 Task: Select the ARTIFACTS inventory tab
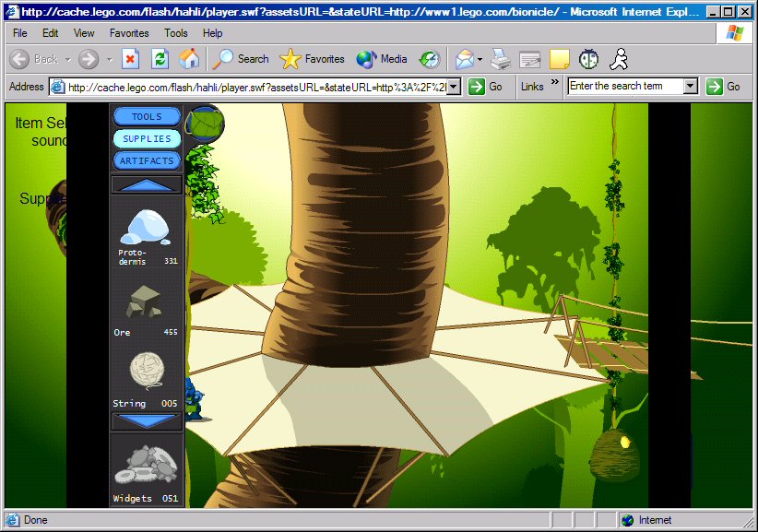[147, 161]
